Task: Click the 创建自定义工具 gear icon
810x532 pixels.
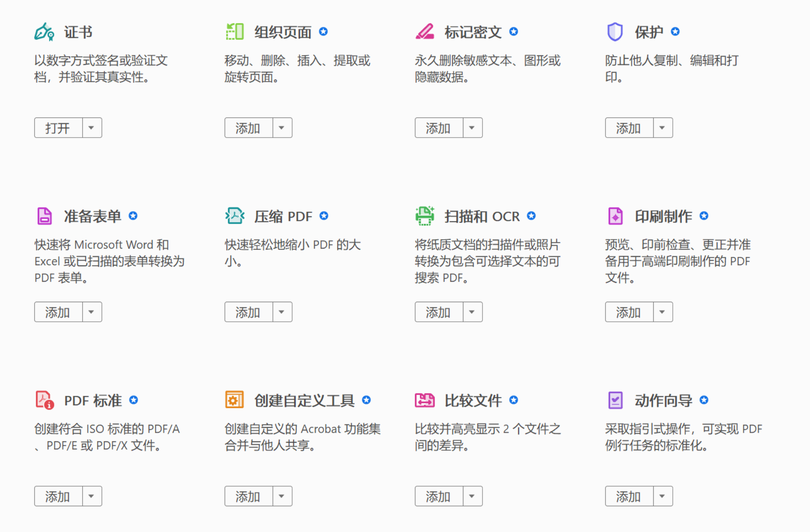Action: (x=235, y=400)
